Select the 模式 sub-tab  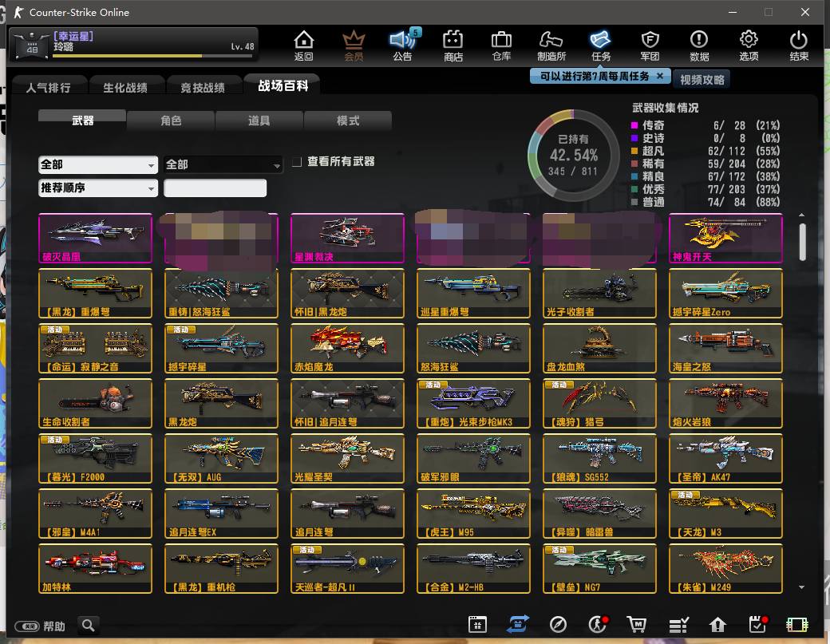point(348,121)
